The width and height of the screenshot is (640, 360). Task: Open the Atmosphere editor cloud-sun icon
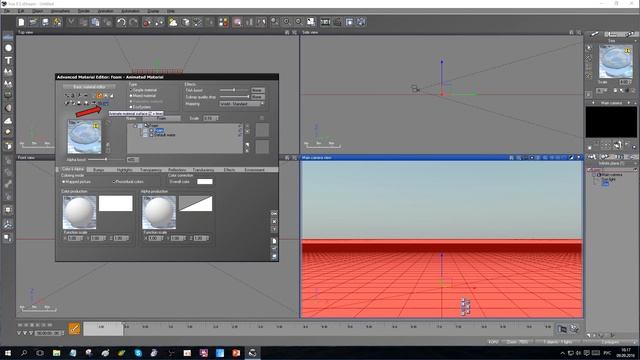pyautogui.click(x=173, y=22)
